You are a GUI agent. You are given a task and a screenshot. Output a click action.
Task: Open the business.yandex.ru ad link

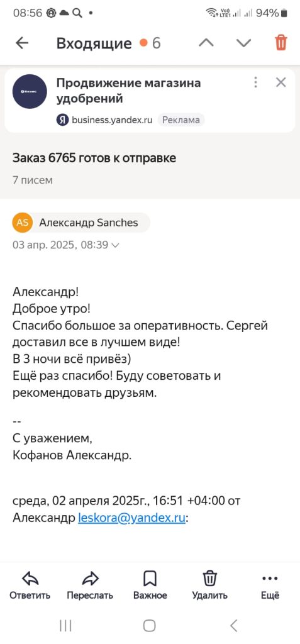pyautogui.click(x=112, y=120)
